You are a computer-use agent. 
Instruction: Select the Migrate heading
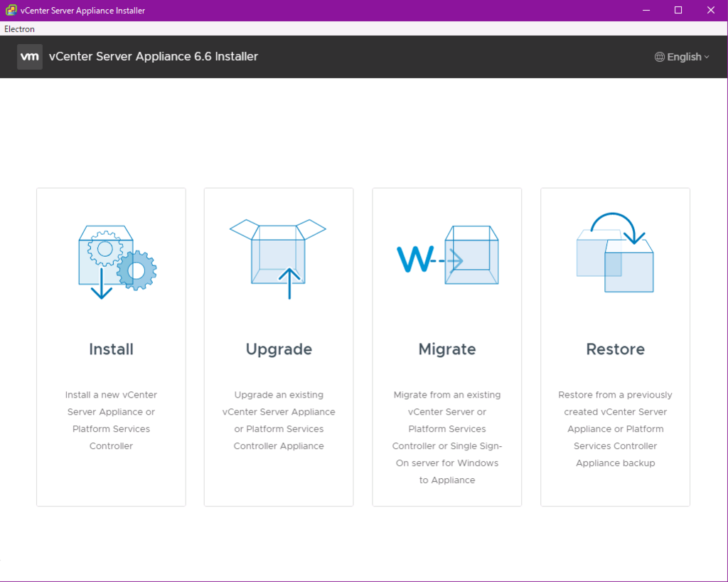pyautogui.click(x=447, y=350)
